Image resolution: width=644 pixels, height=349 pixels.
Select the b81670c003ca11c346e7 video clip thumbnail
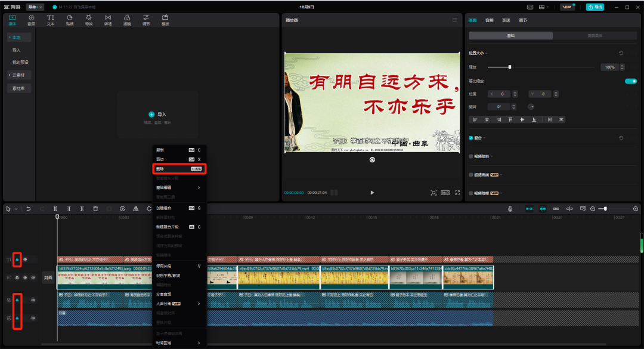(x=416, y=277)
